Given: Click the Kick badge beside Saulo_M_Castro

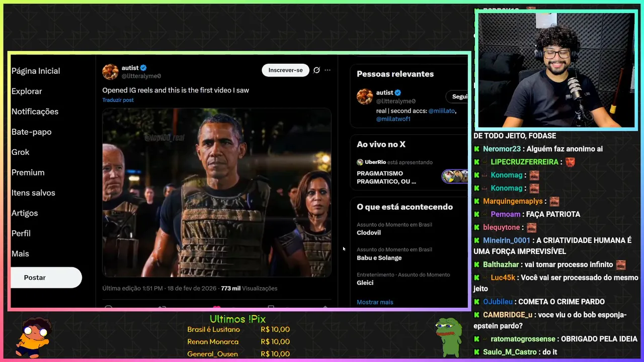Looking at the screenshot, I should [476, 352].
